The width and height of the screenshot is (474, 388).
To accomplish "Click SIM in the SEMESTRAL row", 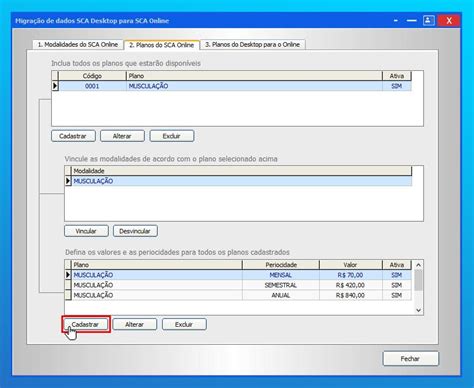I will pyautogui.click(x=397, y=285).
